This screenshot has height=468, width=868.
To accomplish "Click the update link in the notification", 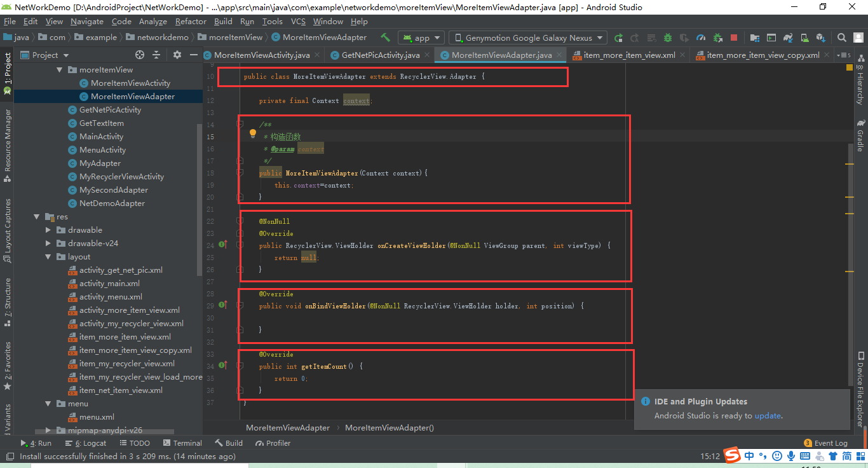I will tap(767, 415).
